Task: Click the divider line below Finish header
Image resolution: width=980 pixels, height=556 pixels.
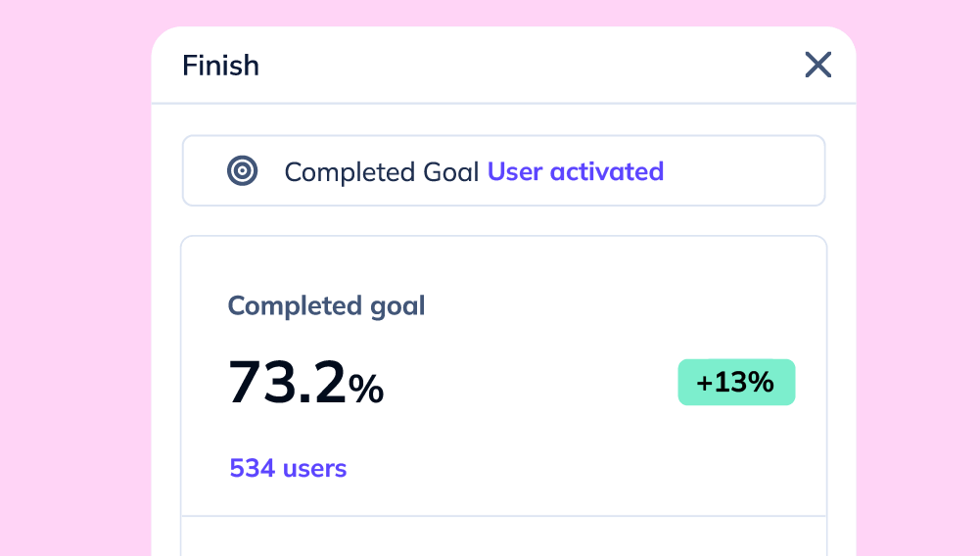Action: 504,103
